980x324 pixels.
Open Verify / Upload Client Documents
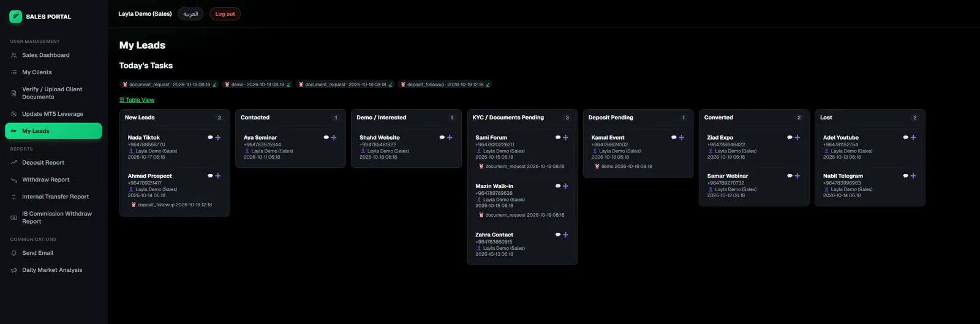(x=53, y=93)
